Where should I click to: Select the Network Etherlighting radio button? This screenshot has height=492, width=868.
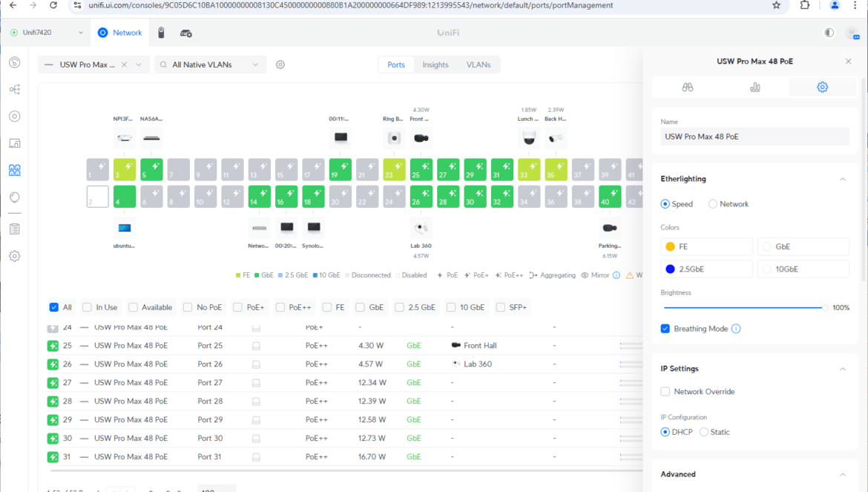coord(713,204)
